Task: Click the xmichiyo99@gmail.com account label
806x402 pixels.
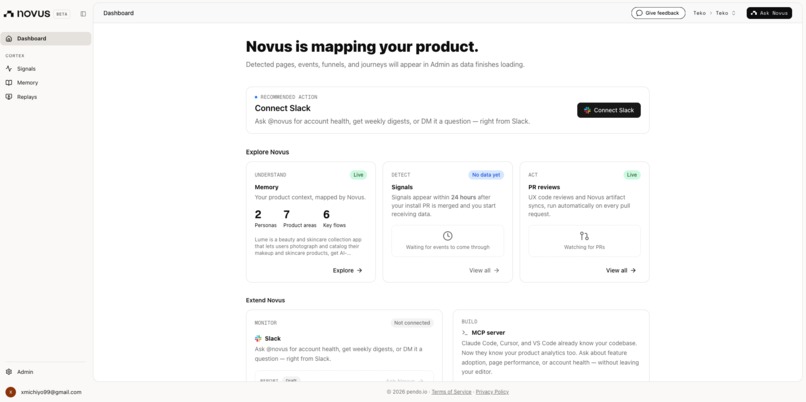Action: pos(51,392)
